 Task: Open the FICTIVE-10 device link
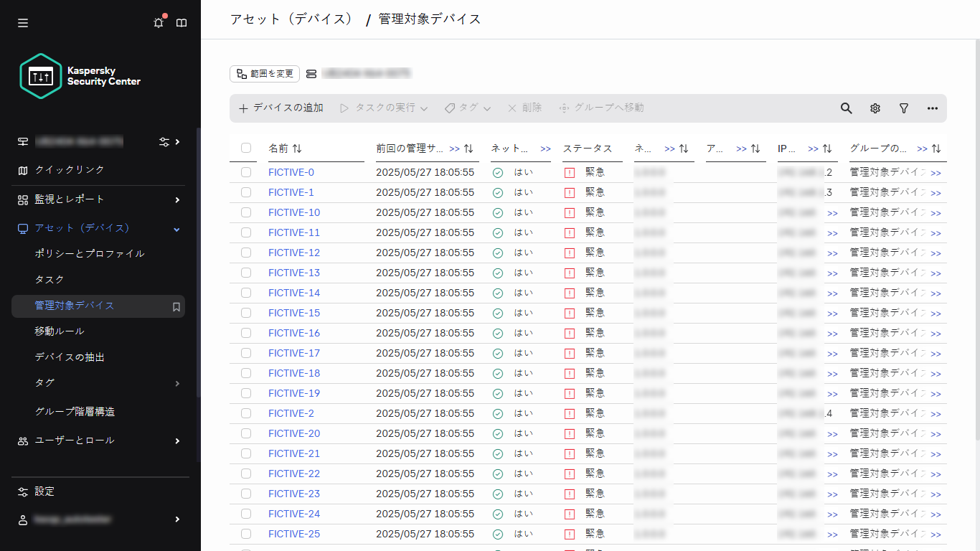[x=295, y=212]
